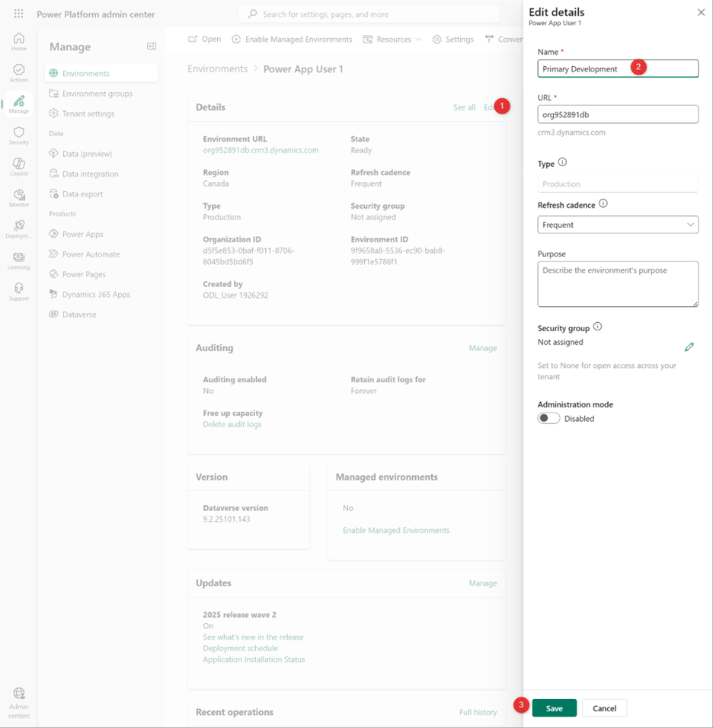Collapse the Manage navigation panel

[152, 46]
